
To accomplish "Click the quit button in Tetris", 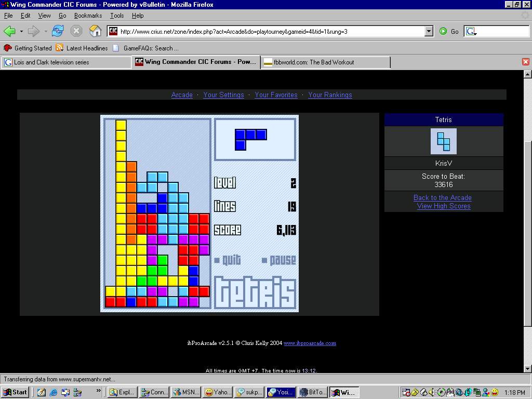I will tap(228, 260).
